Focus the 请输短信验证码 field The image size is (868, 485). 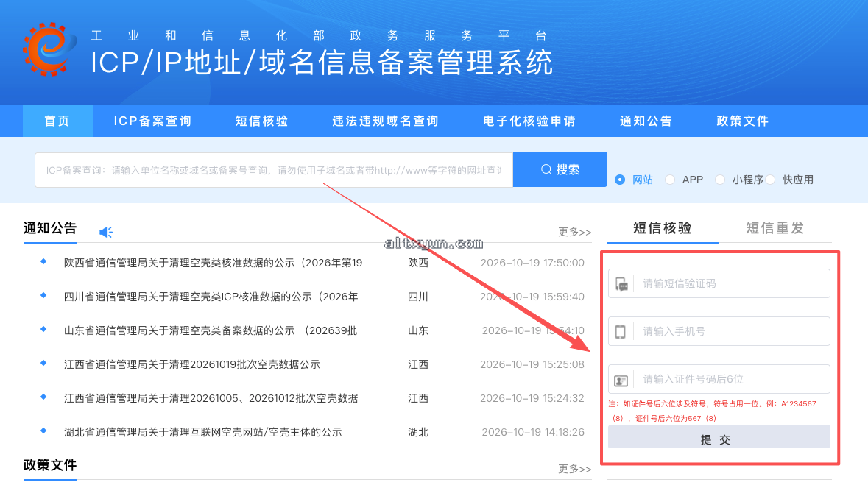(x=719, y=283)
